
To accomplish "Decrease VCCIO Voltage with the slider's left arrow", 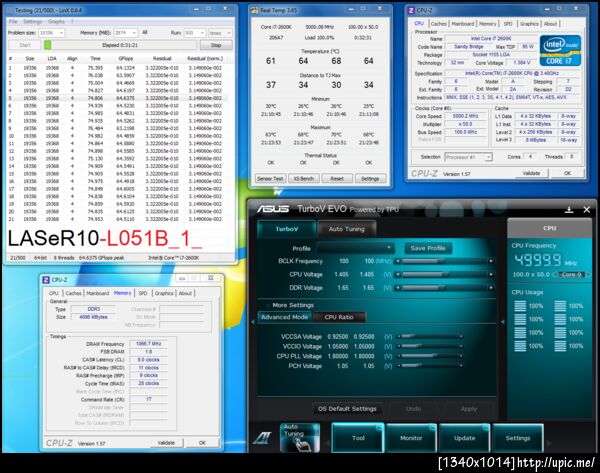I will coord(399,346).
